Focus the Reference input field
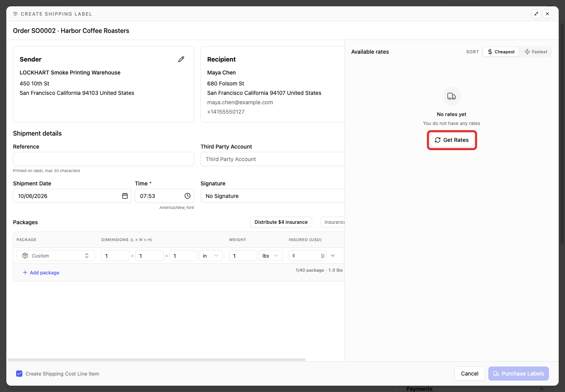This screenshot has width=565, height=392. [x=104, y=159]
